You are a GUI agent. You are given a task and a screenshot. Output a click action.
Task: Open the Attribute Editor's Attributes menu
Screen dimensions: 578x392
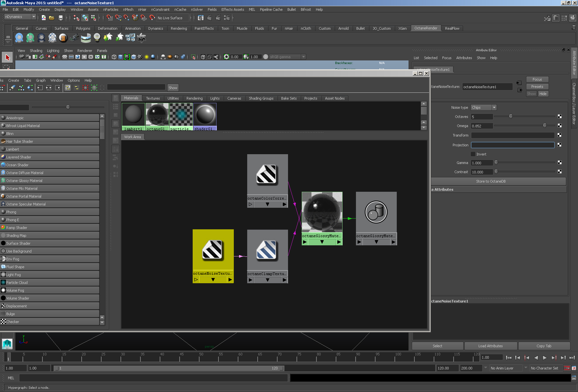464,58
